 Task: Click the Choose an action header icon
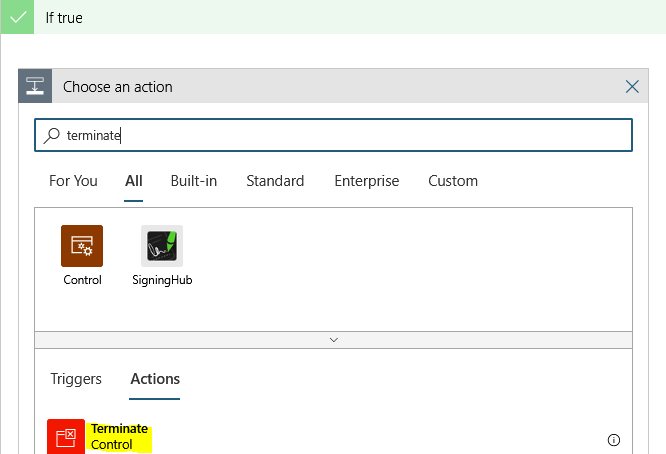click(x=35, y=86)
